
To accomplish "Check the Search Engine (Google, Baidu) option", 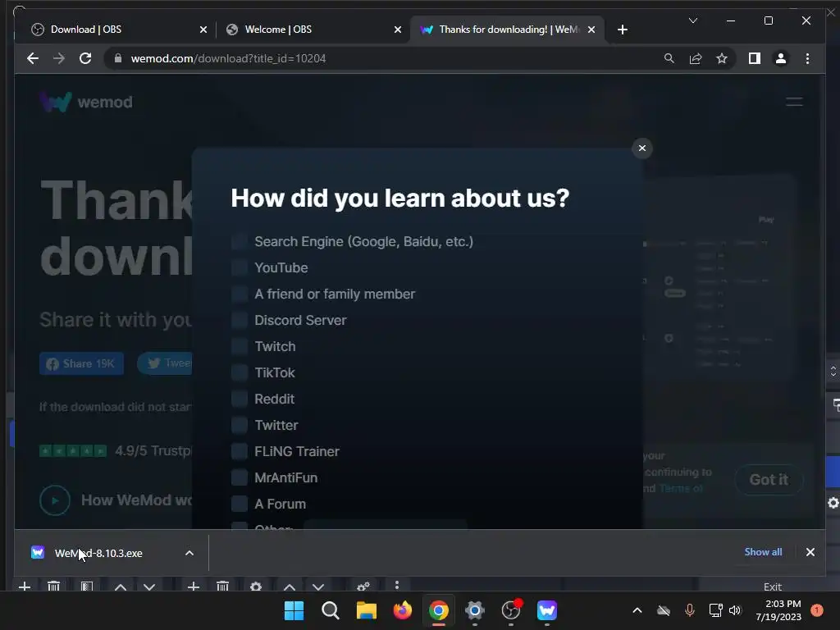I will tap(240, 242).
